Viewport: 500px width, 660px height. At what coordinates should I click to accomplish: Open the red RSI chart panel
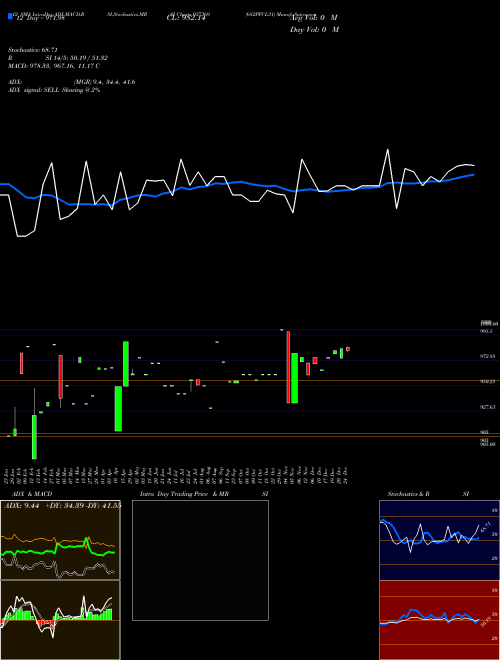[x=439, y=620]
